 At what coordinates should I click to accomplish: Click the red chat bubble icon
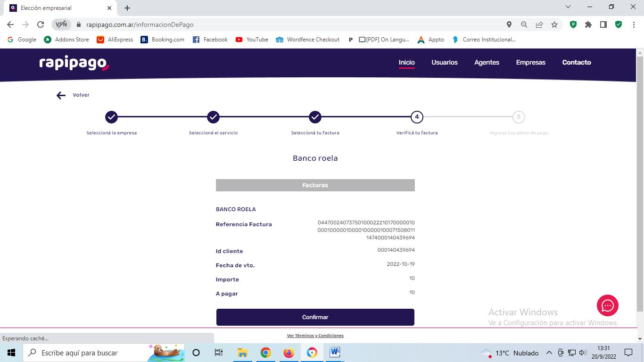tap(607, 305)
